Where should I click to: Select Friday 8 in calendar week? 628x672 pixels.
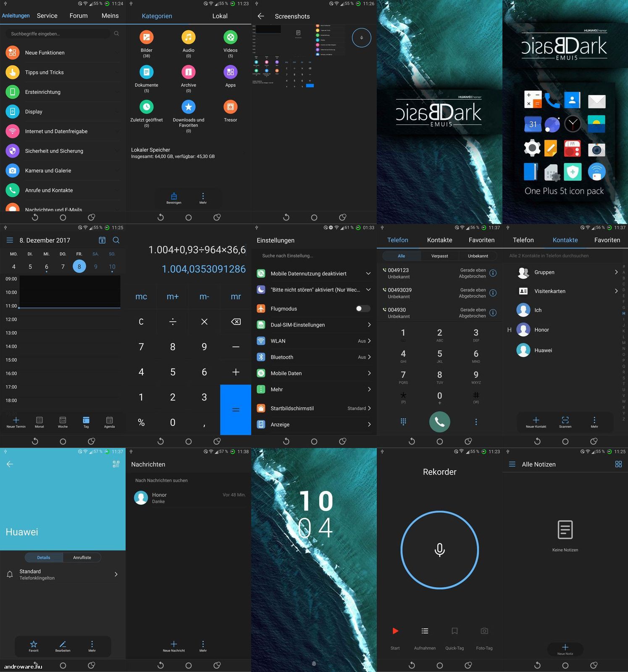(79, 266)
